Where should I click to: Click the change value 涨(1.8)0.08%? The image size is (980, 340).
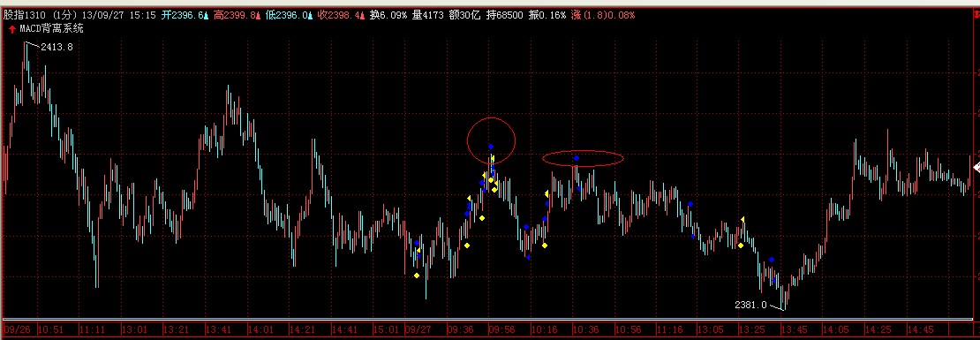[x=602, y=16]
